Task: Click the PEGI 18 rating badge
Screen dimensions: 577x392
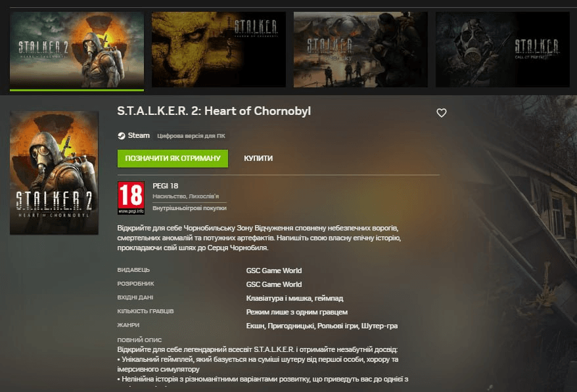Action: (131, 198)
